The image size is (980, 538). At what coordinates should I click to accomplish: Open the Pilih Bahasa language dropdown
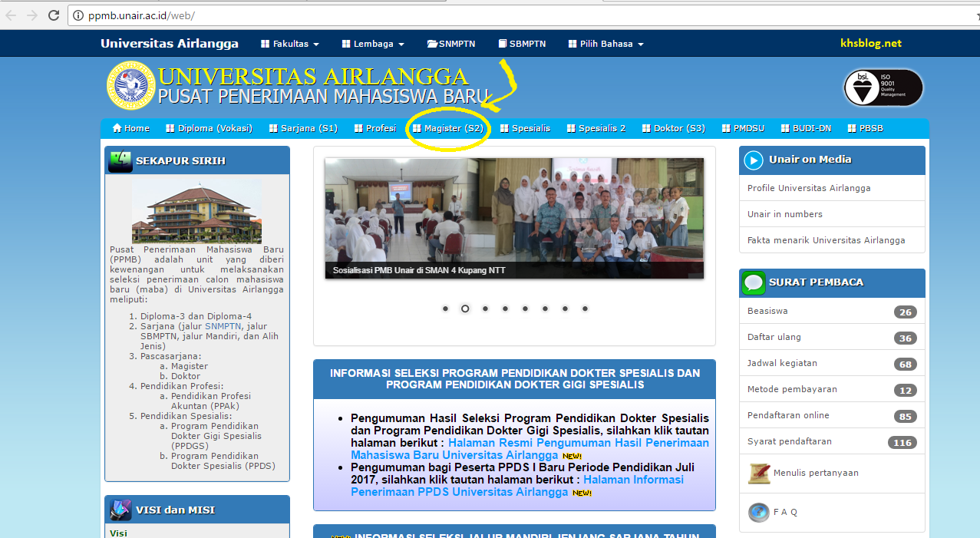[x=606, y=44]
